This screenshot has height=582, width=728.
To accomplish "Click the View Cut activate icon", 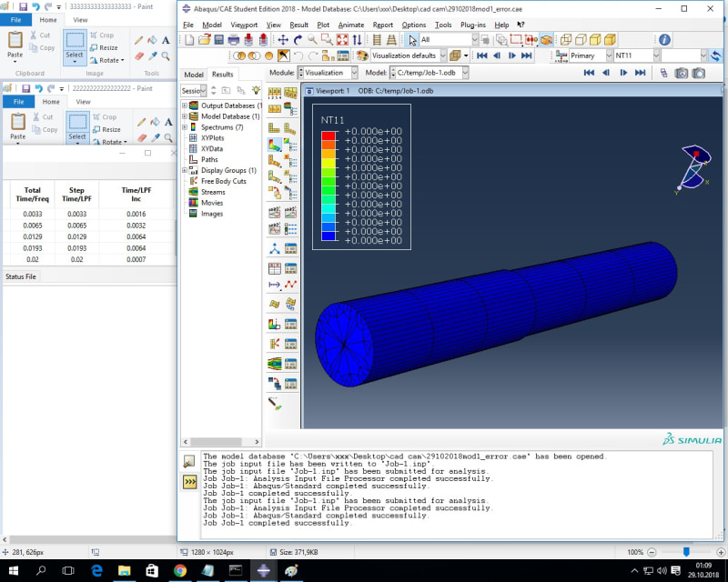I will point(275,324).
